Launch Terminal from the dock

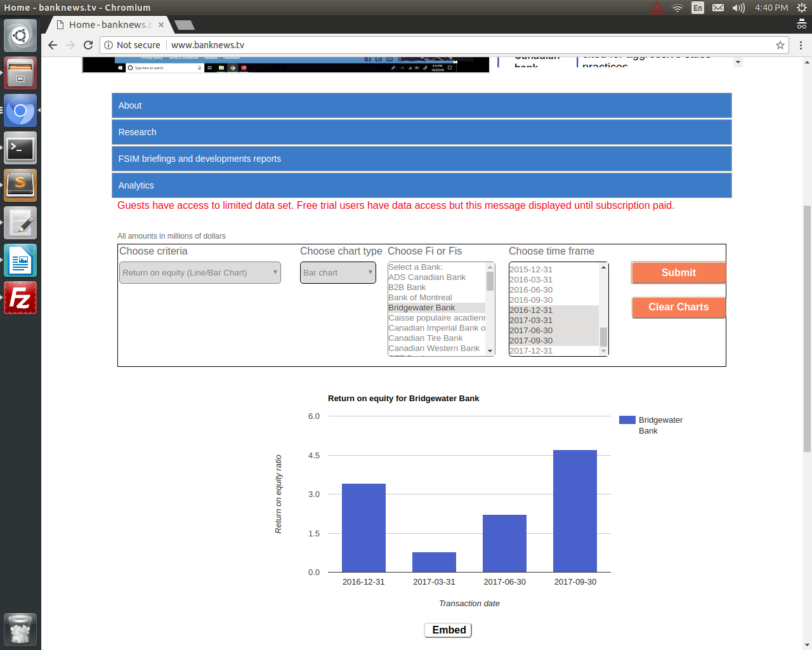click(x=20, y=149)
